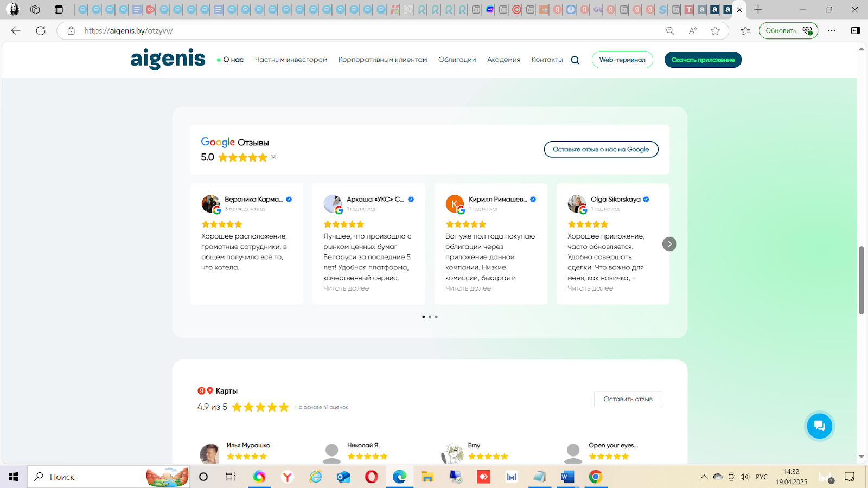Click Николай Я. reviewer name

click(363, 445)
